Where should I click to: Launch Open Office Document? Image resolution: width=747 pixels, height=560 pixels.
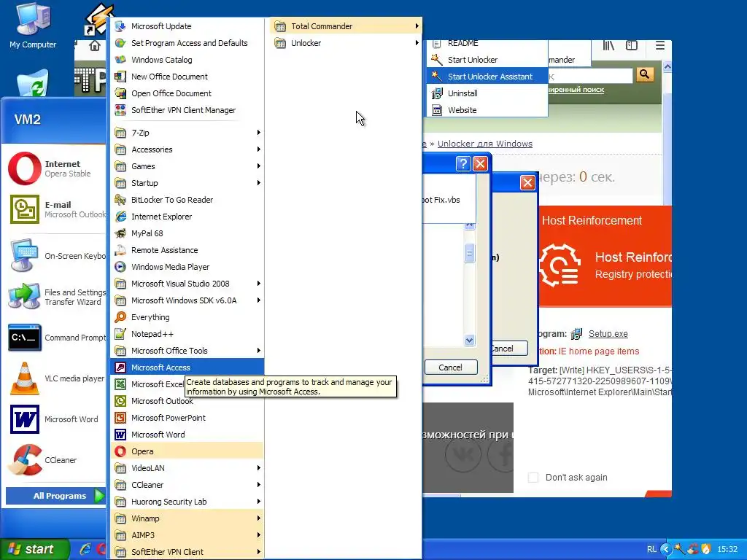pyautogui.click(x=187, y=93)
